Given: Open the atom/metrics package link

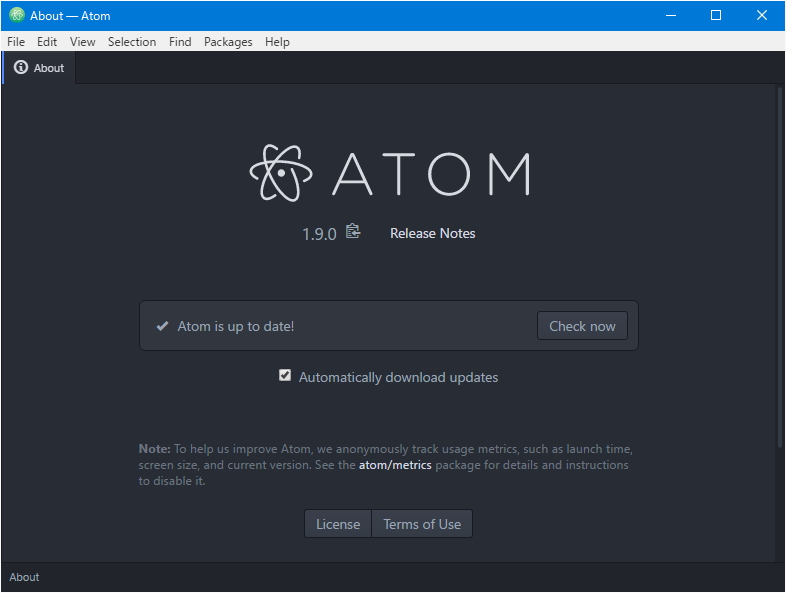Looking at the screenshot, I should pos(395,465).
